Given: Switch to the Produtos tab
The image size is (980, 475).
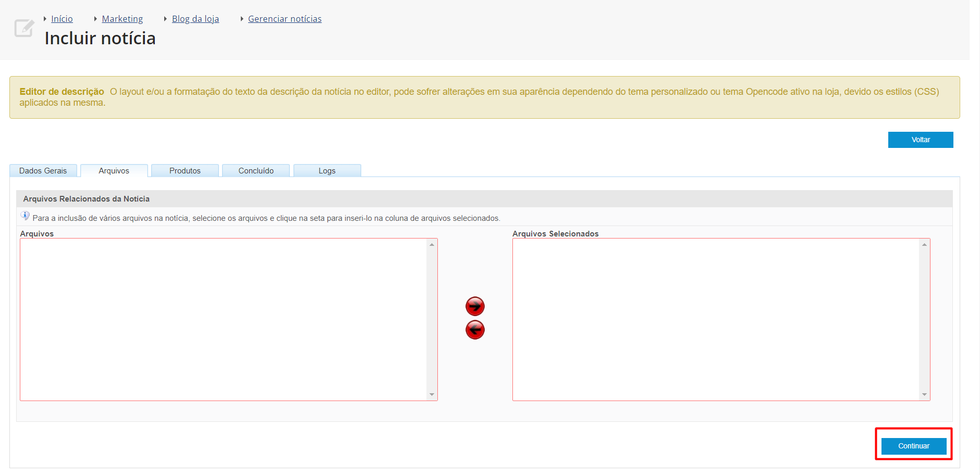Looking at the screenshot, I should pos(185,171).
